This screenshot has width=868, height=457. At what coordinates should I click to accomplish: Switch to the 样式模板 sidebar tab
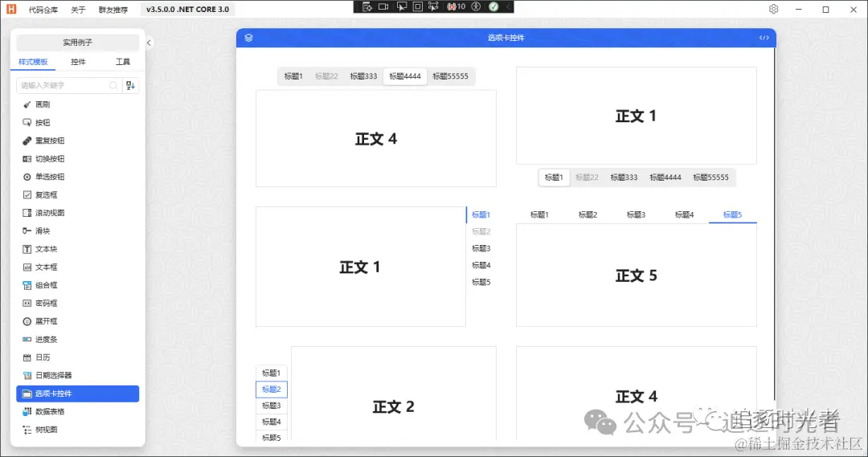click(x=33, y=62)
